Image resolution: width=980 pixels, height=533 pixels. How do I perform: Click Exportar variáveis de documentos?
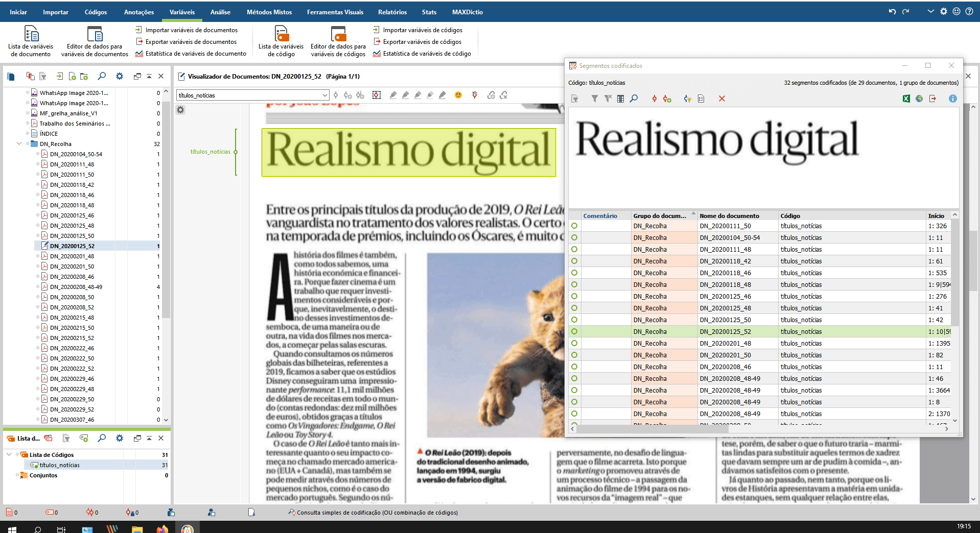[186, 42]
